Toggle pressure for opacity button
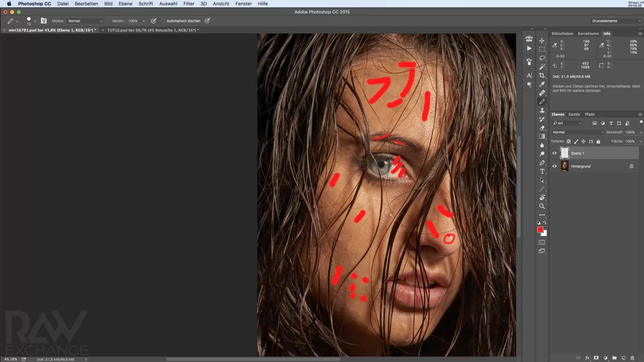Screen dimensions: 644x362 tap(154, 21)
